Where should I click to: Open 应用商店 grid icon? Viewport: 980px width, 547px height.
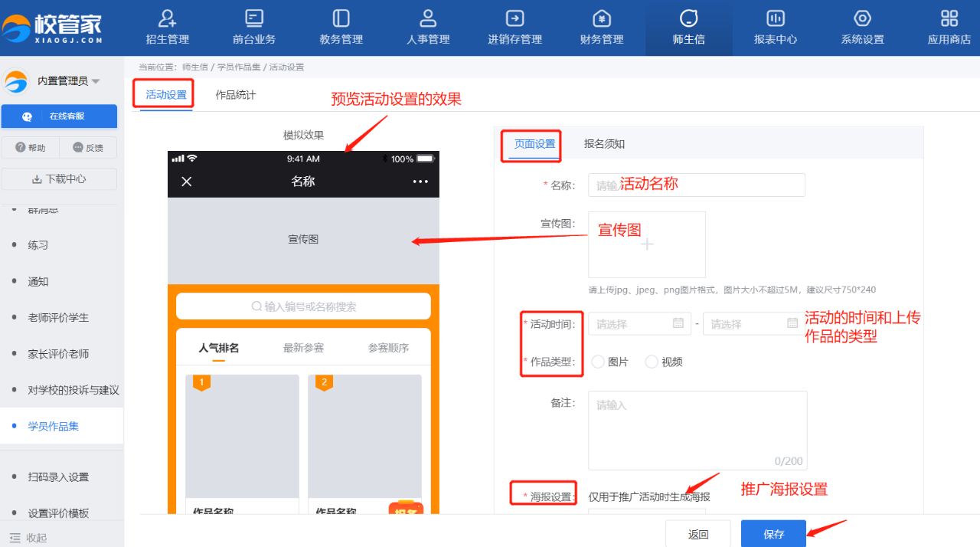click(949, 18)
